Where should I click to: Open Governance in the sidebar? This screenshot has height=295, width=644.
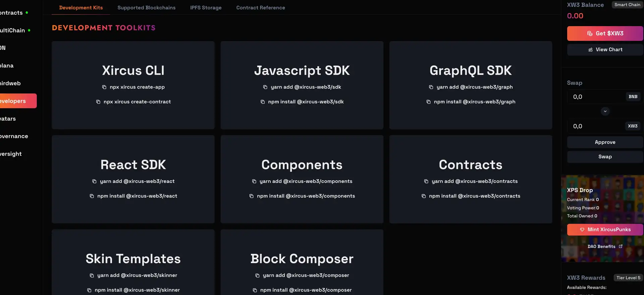pyautogui.click(x=14, y=136)
